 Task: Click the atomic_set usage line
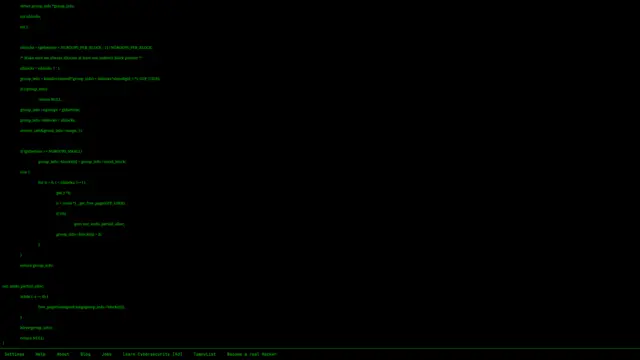pos(51,131)
